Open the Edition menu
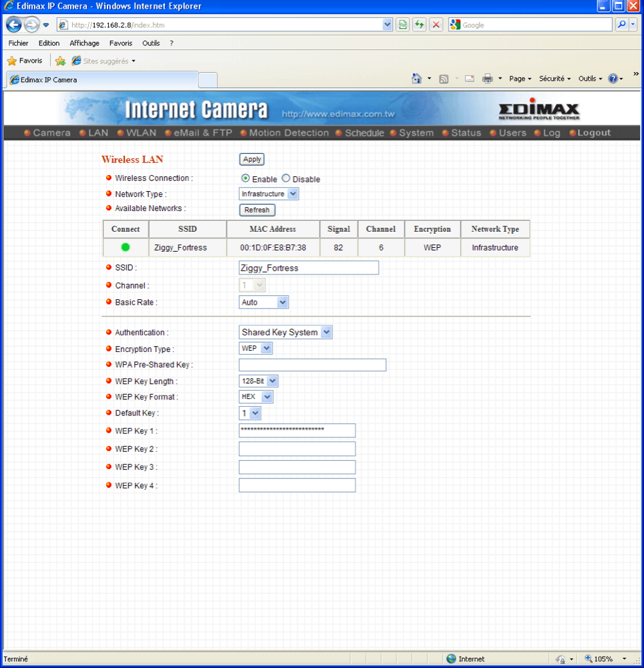 (x=49, y=43)
